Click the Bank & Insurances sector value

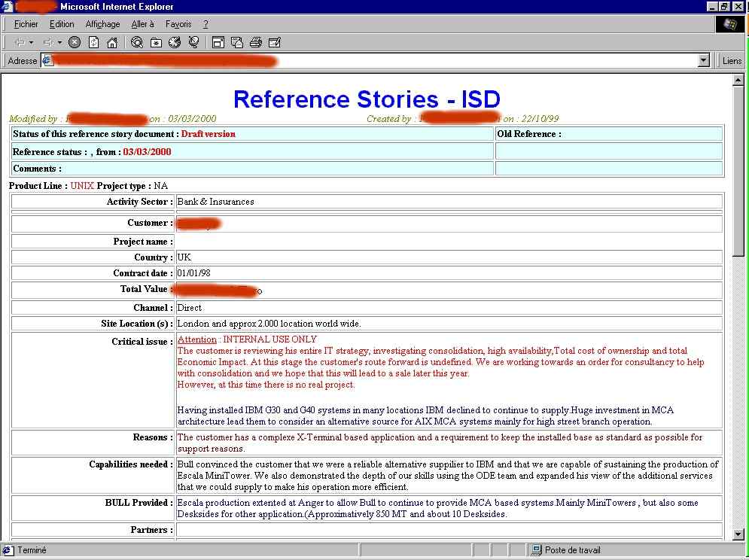coord(215,202)
